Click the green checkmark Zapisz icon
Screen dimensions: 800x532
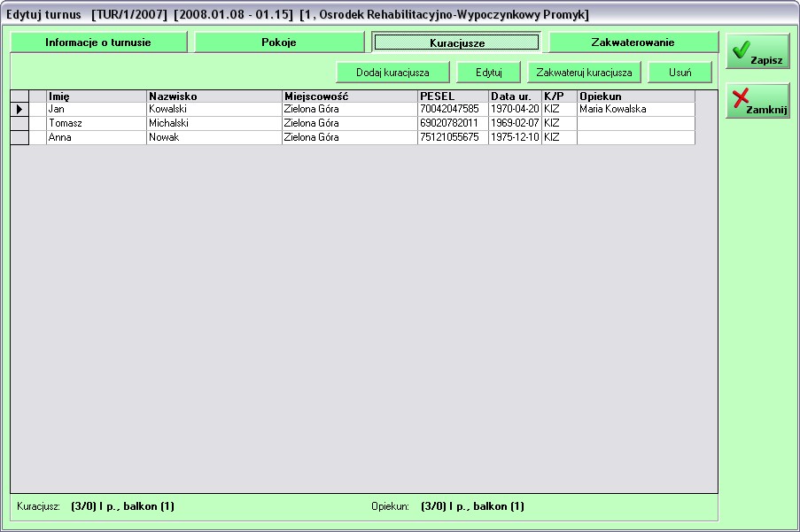coord(742,50)
